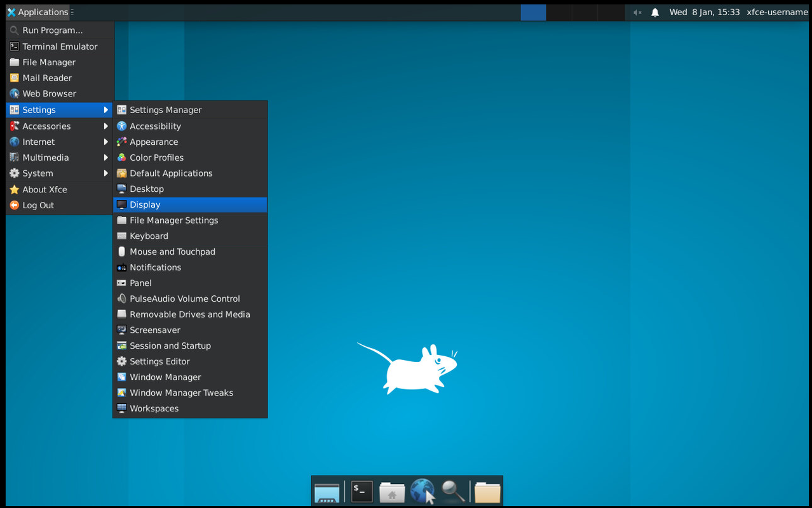This screenshot has height=508, width=812.
Task: Switch to the second workspace in pager
Action: point(559,12)
